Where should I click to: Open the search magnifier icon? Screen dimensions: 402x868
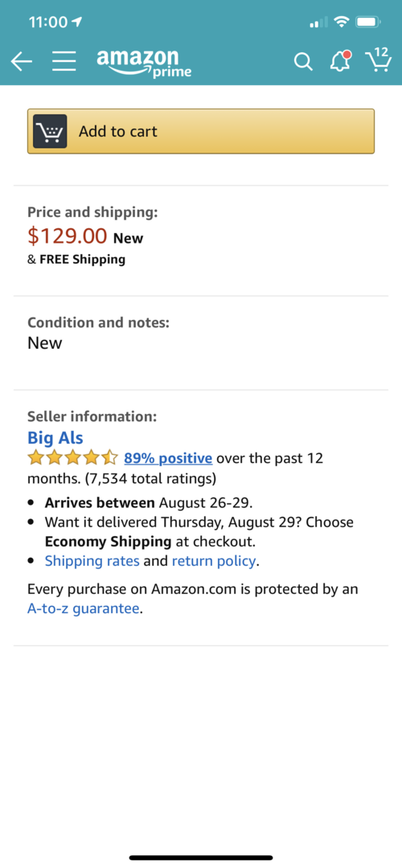click(x=303, y=62)
